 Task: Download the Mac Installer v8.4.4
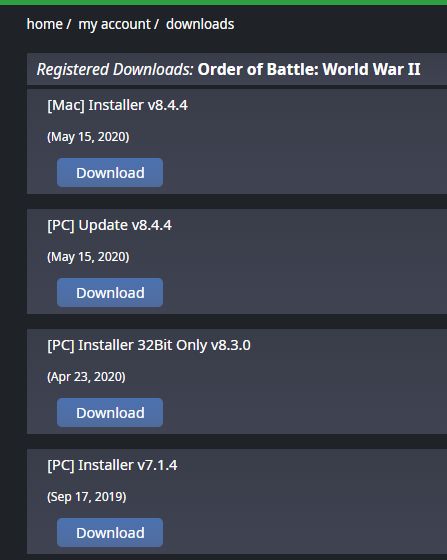coord(110,172)
